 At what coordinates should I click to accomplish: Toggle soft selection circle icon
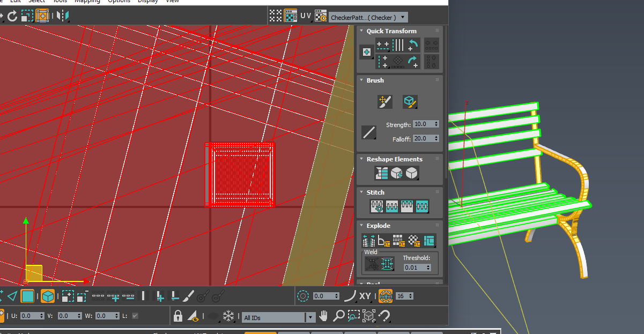coord(303,296)
